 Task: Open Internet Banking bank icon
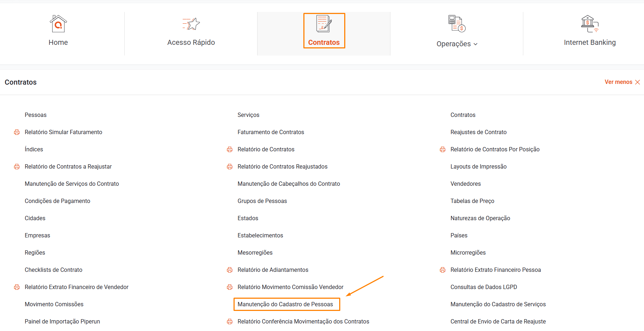coord(590,24)
